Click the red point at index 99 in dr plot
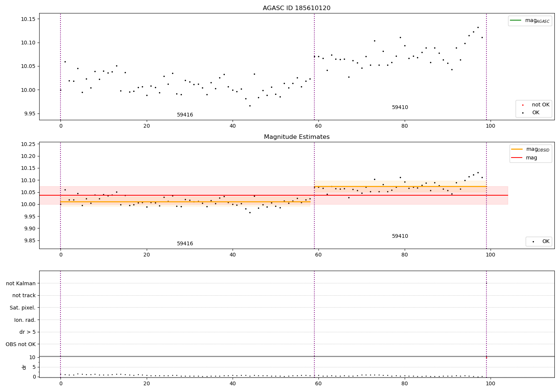The height and width of the screenshot is (392, 560). (x=486, y=358)
